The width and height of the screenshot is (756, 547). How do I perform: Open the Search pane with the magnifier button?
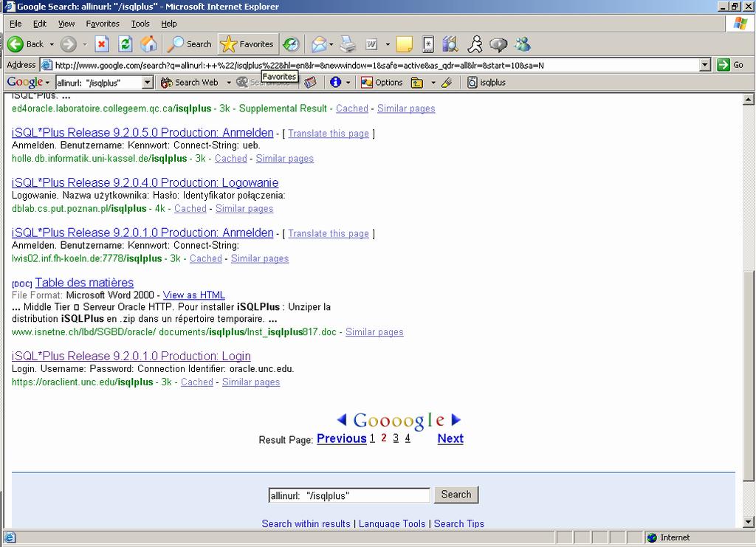coord(190,44)
